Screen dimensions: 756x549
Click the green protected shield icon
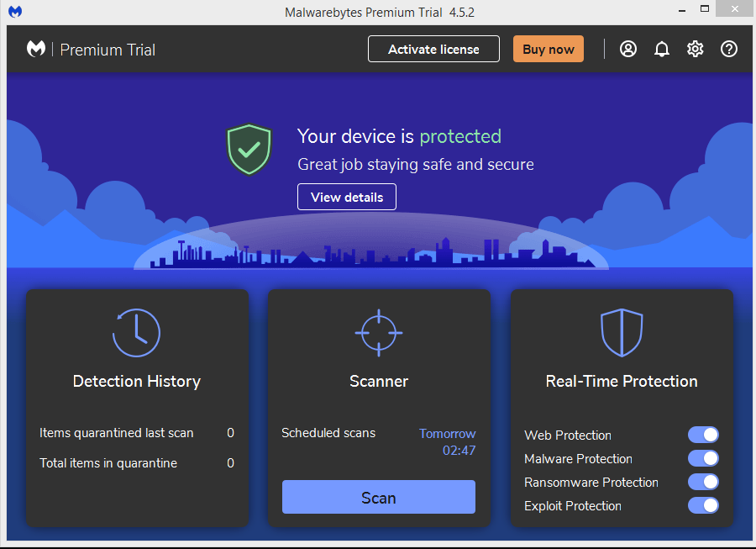click(x=249, y=150)
